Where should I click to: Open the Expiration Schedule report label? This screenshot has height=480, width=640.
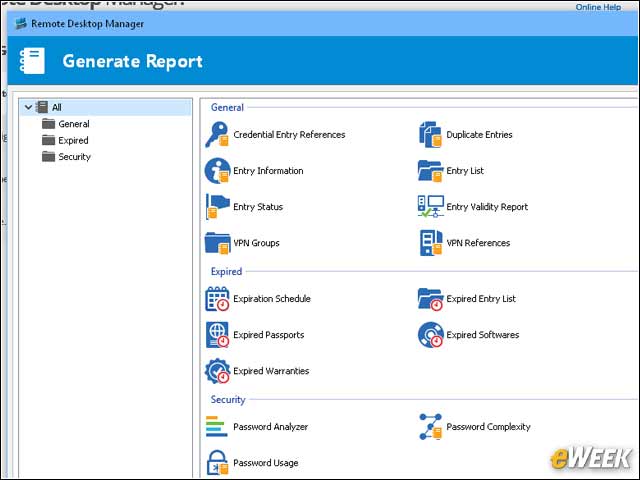(x=272, y=299)
